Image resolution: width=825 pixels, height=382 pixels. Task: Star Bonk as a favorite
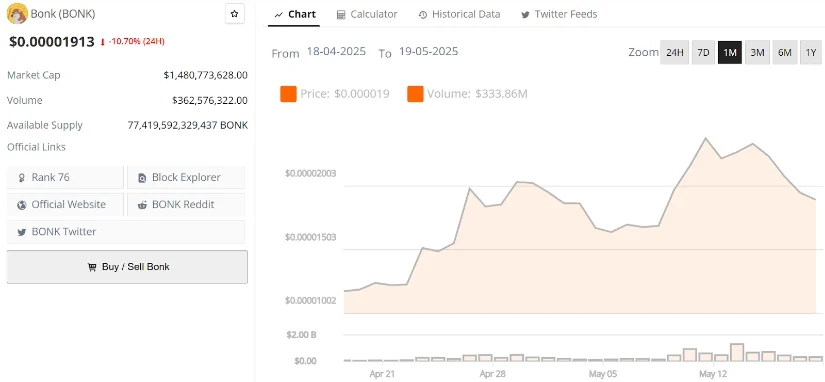click(235, 14)
